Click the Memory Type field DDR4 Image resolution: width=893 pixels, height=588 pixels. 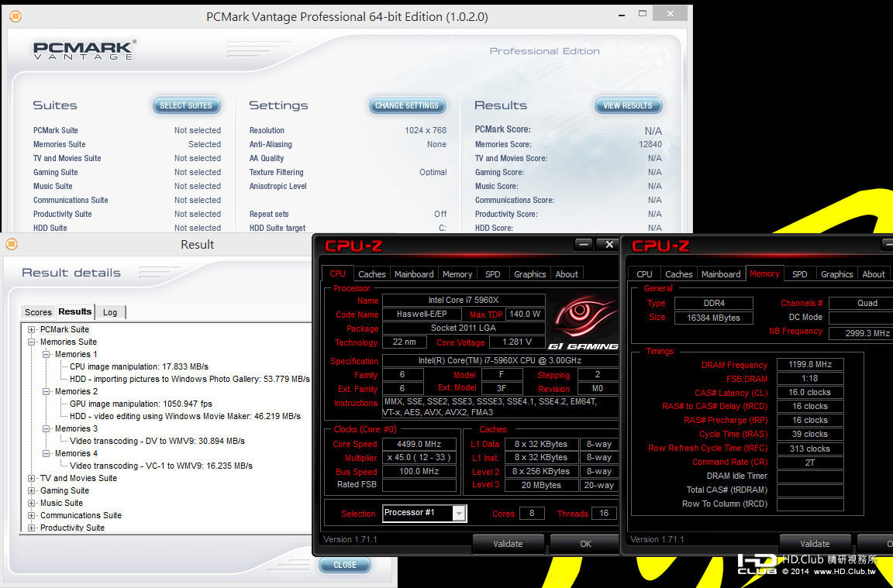[714, 304]
